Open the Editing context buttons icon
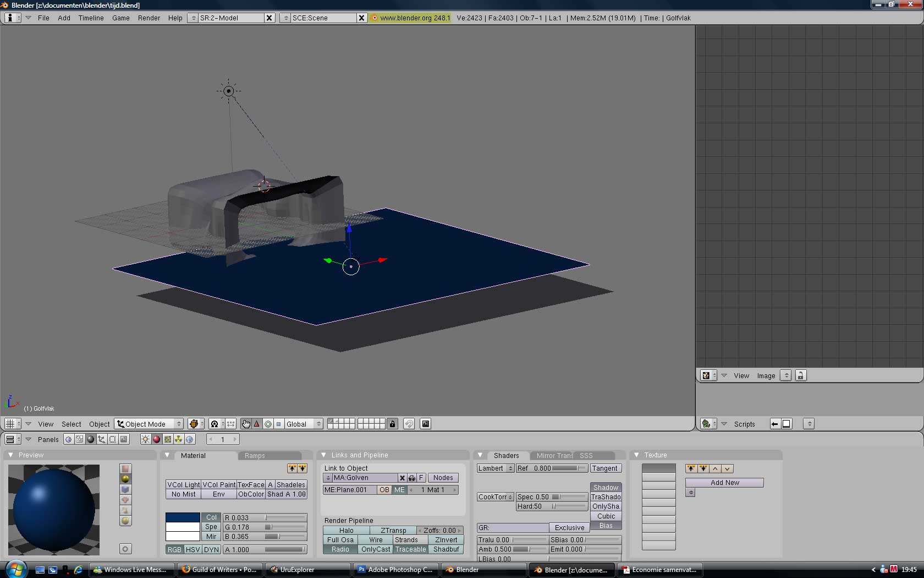Screen dimensions: 924x578 click(113, 439)
